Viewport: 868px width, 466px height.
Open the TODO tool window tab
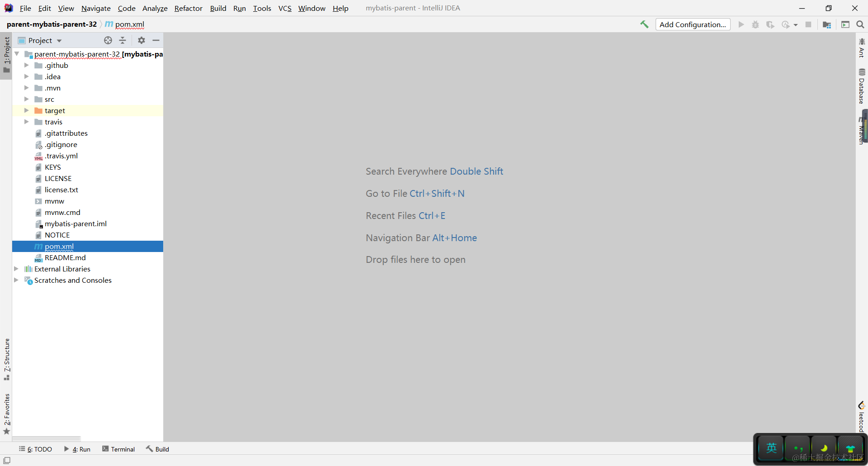click(x=35, y=449)
